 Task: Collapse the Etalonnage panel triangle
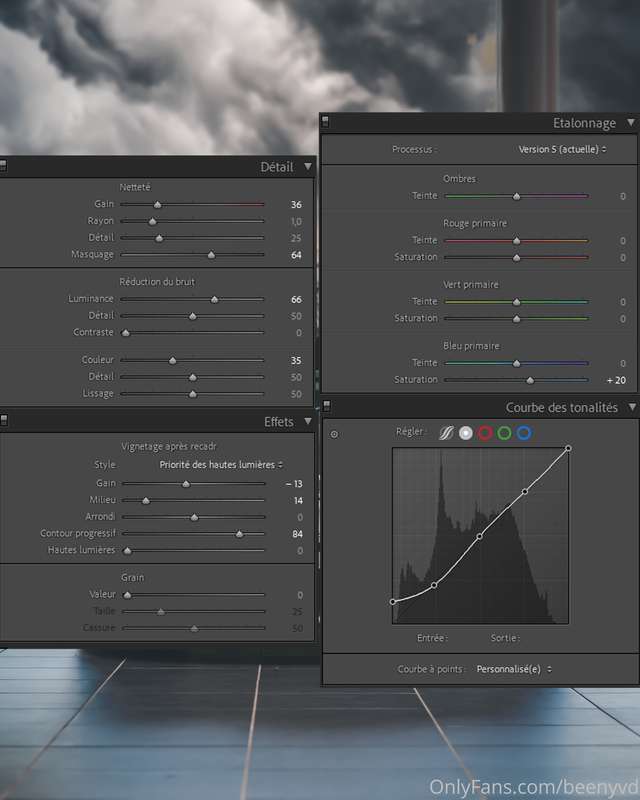[x=631, y=122]
